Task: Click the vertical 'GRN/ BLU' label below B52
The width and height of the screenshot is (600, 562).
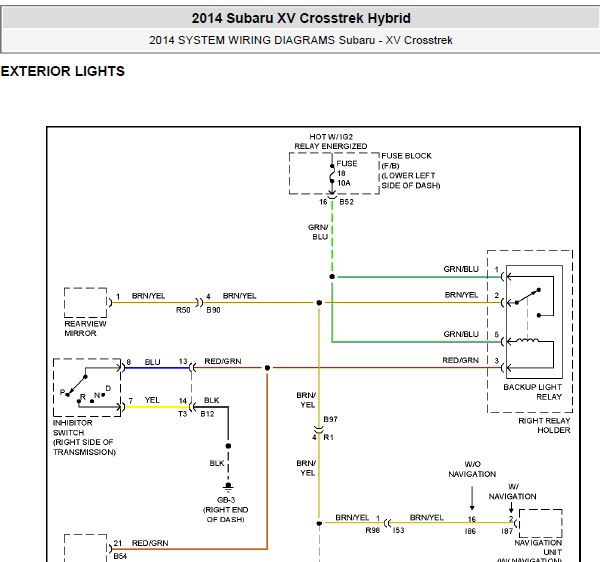Action: click(318, 232)
